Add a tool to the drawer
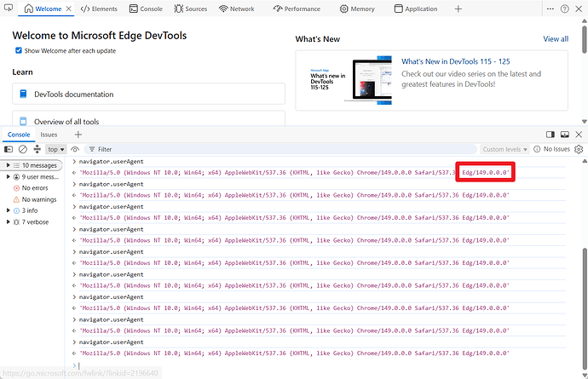The image size is (588, 379). pyautogui.click(x=78, y=135)
